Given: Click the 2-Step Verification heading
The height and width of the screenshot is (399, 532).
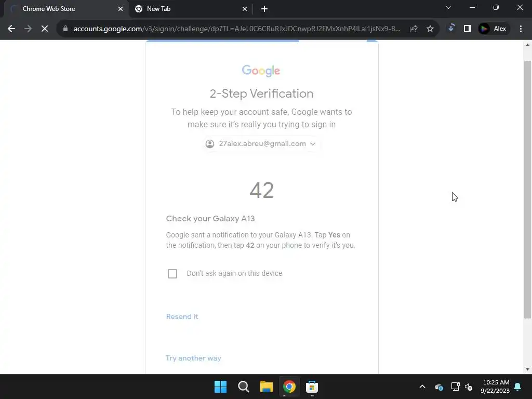Looking at the screenshot, I should point(261,94).
